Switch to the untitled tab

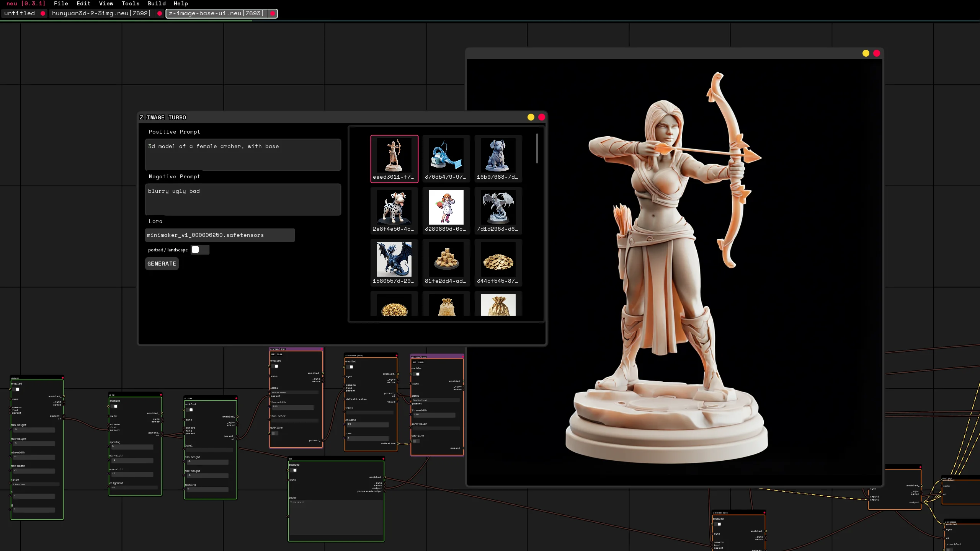coord(19,13)
